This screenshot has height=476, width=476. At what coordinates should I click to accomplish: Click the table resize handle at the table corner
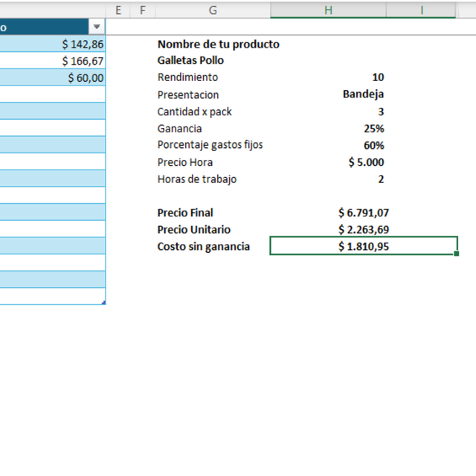103,303
